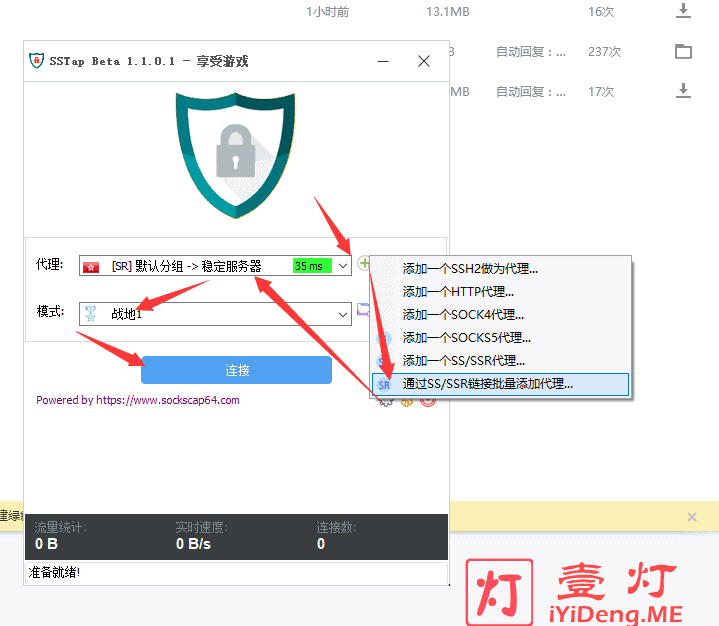Screen dimensions: 719x626
Task: Select 添加一个HTTP代理 menu item
Action: [x=500, y=292]
